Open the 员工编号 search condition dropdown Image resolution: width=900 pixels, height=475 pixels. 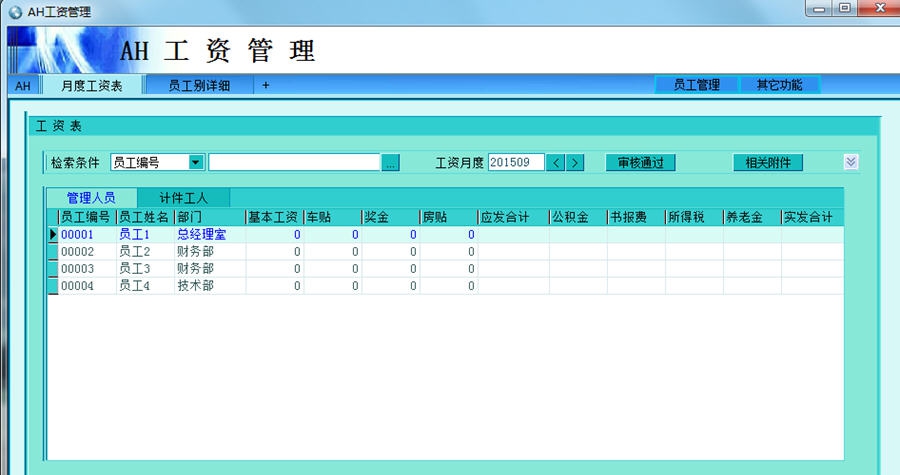click(196, 162)
